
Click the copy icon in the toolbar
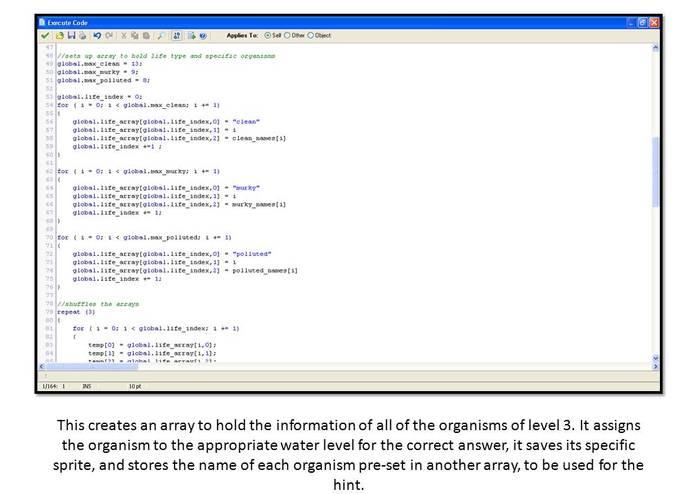(x=135, y=35)
